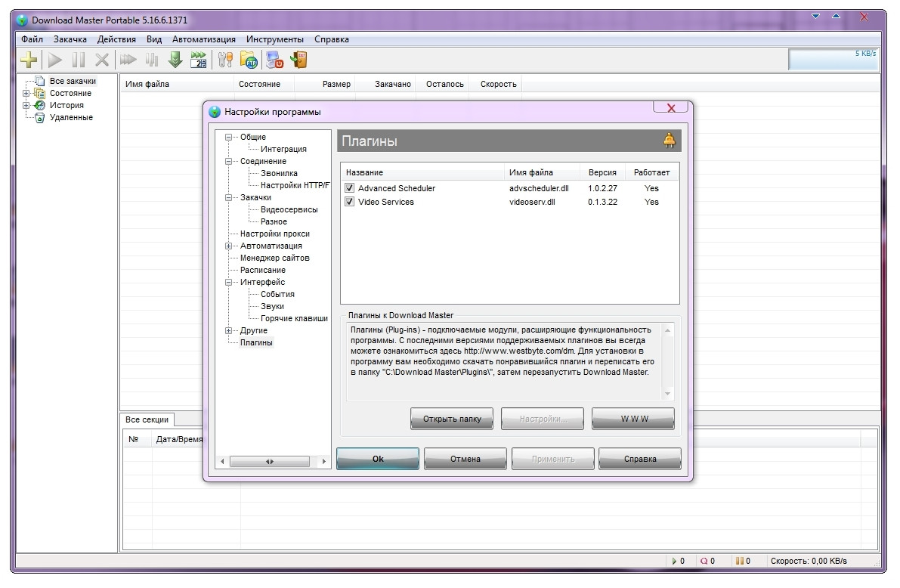
Task: Confirm settings with the Ok button
Action: tap(378, 459)
